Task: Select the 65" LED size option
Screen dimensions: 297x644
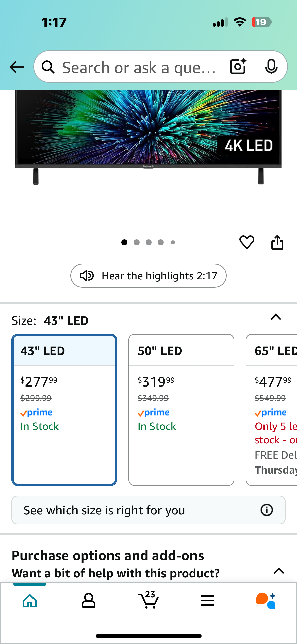Action: (x=272, y=410)
